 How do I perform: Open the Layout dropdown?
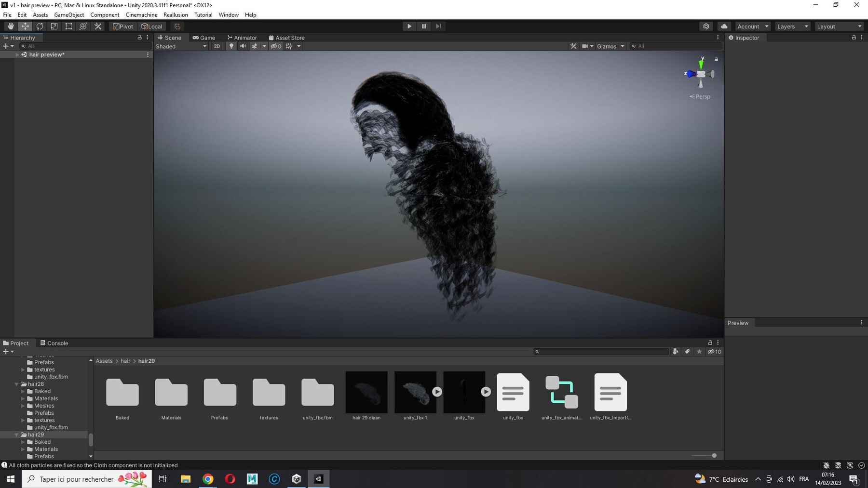(839, 26)
